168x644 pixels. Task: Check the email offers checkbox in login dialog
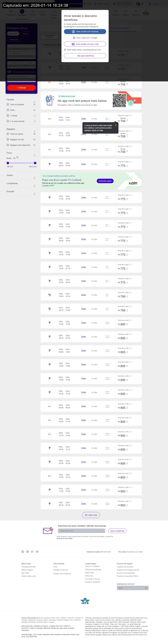tap(65, 50)
